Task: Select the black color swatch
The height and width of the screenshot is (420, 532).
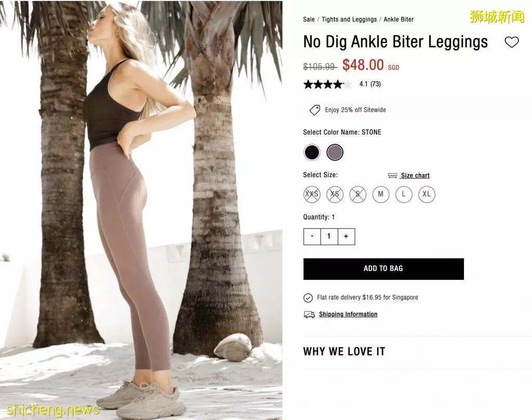Action: (312, 152)
